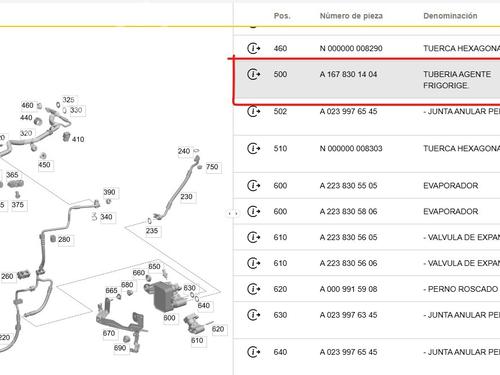Open info icon for part A 223 830 56 05
Viewport: 500px width, 375px height.
click(254, 237)
